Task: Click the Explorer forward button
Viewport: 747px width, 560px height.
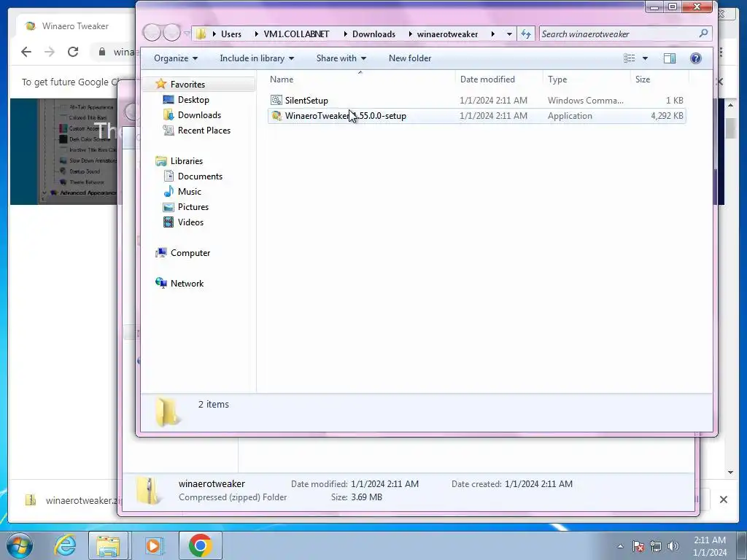Action: pos(171,33)
